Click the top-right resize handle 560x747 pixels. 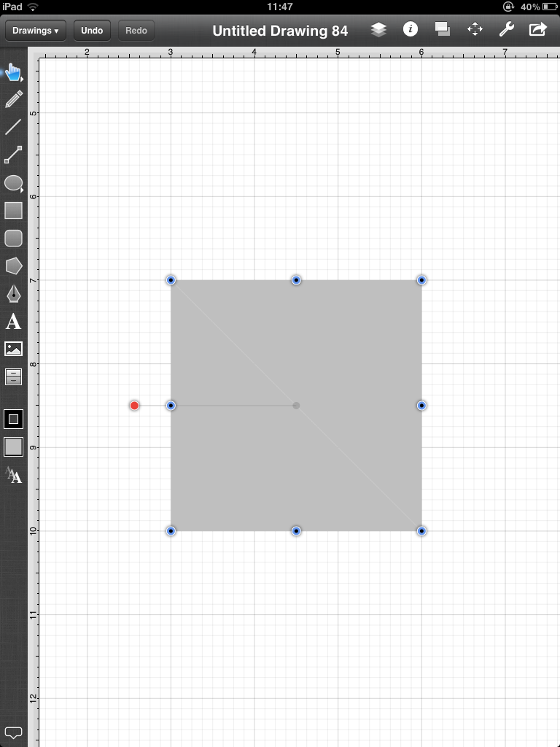[421, 280]
